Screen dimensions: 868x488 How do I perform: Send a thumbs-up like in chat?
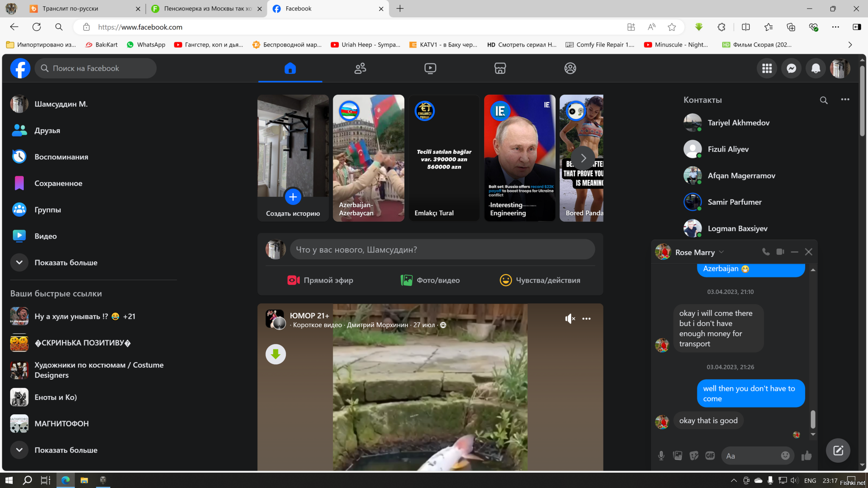click(x=807, y=456)
